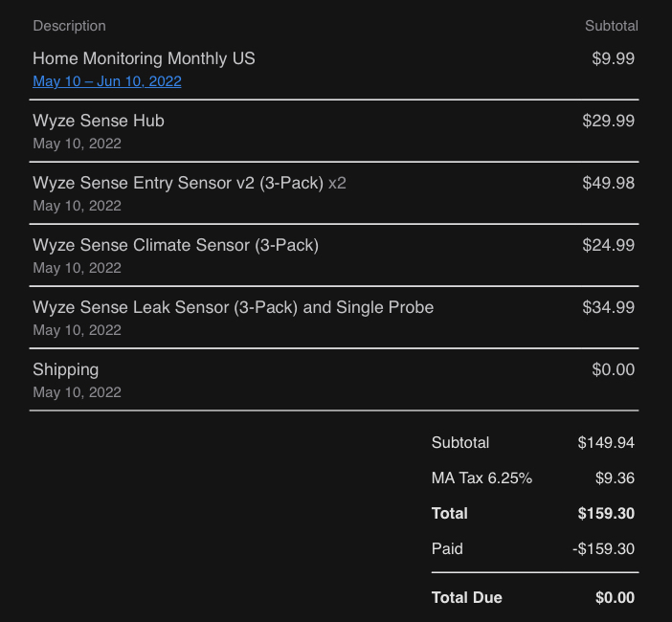
Task: Click the MA Tax 6.25% label
Action: pyautogui.click(x=482, y=478)
